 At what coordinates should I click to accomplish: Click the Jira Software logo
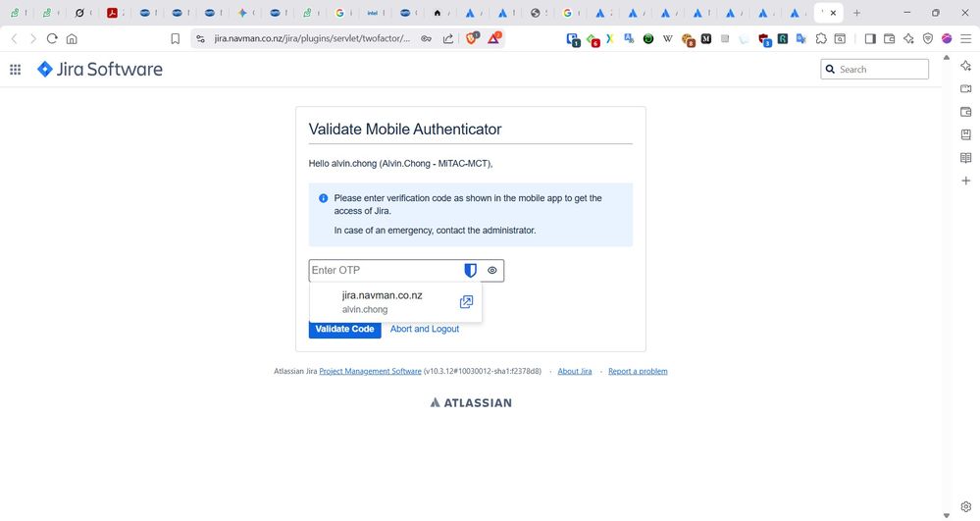pos(100,69)
